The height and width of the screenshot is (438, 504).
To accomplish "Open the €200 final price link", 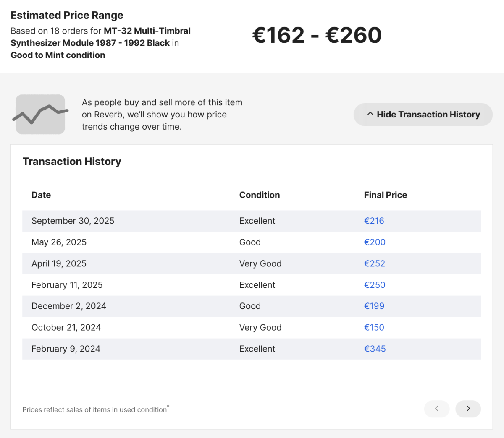I will tap(375, 242).
